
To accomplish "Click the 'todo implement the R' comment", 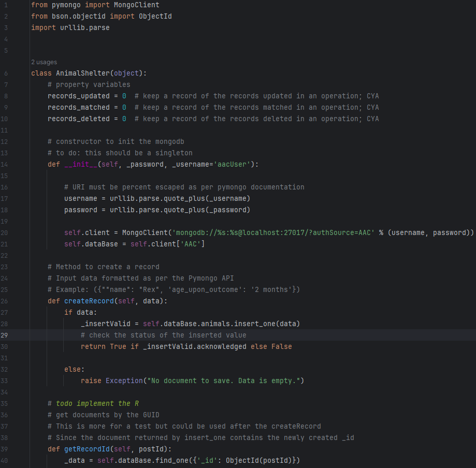I will coord(93,403).
